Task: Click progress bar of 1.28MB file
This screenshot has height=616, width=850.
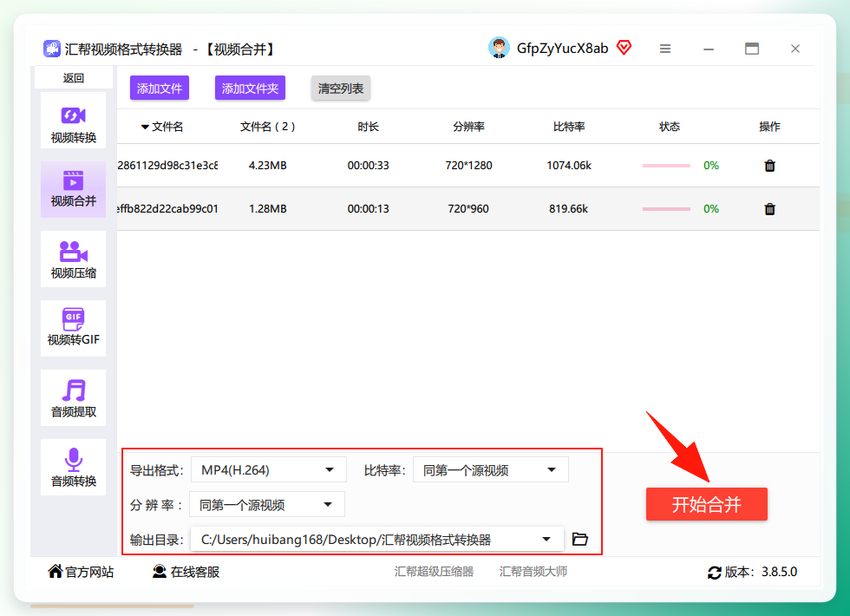Action: coord(666,209)
